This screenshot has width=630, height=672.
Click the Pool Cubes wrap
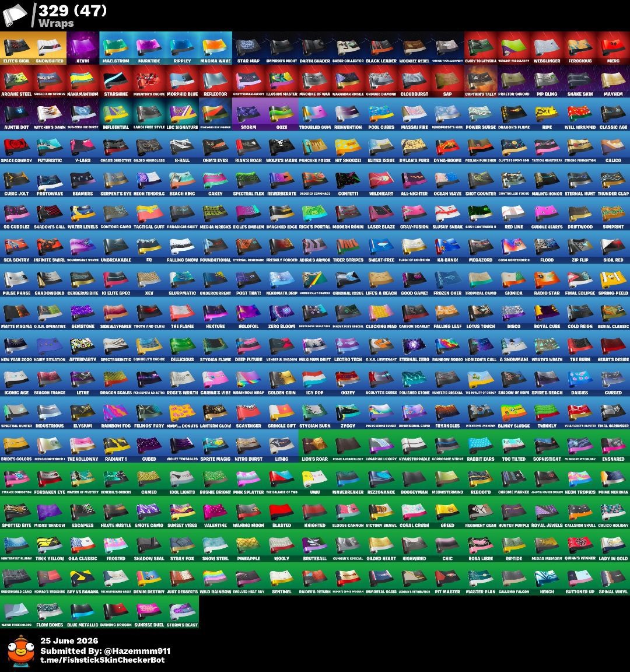coord(381,114)
